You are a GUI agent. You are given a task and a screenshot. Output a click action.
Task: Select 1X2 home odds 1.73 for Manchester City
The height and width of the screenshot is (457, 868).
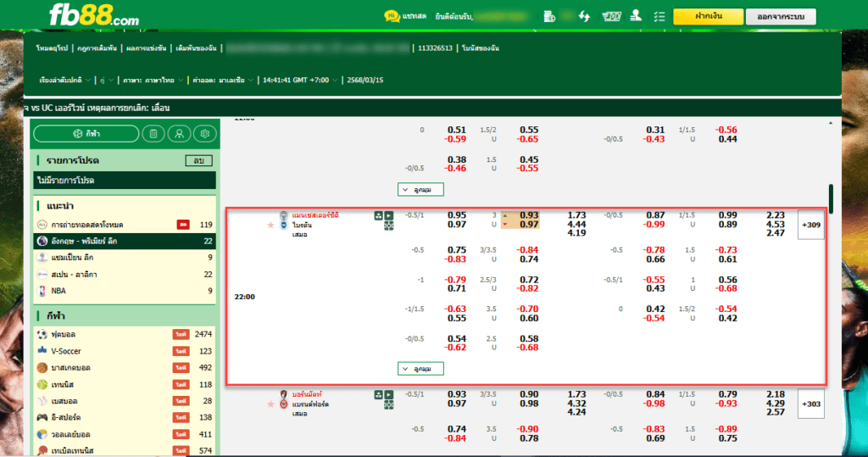pyautogui.click(x=576, y=215)
